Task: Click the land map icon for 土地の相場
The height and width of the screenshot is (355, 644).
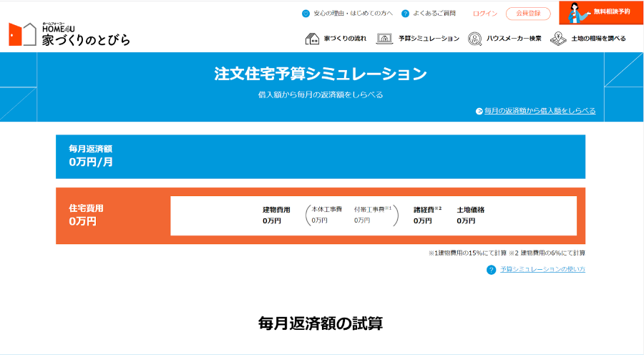Action: coord(559,39)
